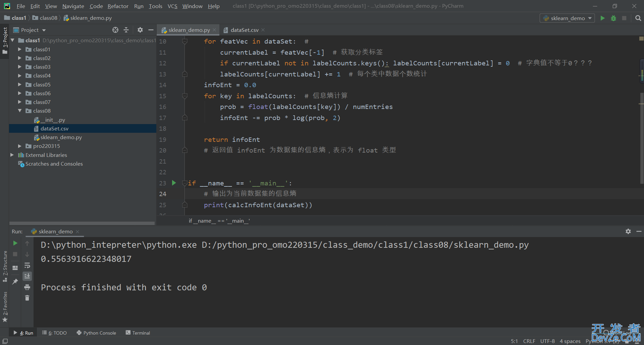The width and height of the screenshot is (644, 345).
Task: Expand the class03 folder
Action: pyautogui.click(x=20, y=67)
